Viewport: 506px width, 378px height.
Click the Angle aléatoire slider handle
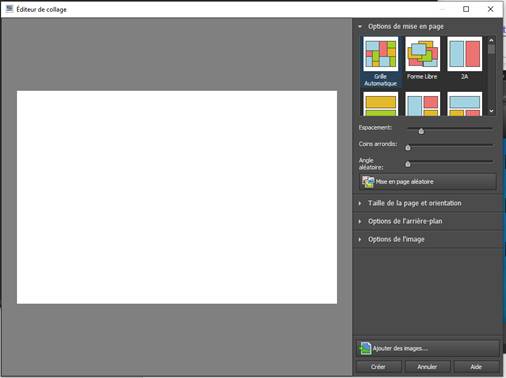click(x=408, y=164)
